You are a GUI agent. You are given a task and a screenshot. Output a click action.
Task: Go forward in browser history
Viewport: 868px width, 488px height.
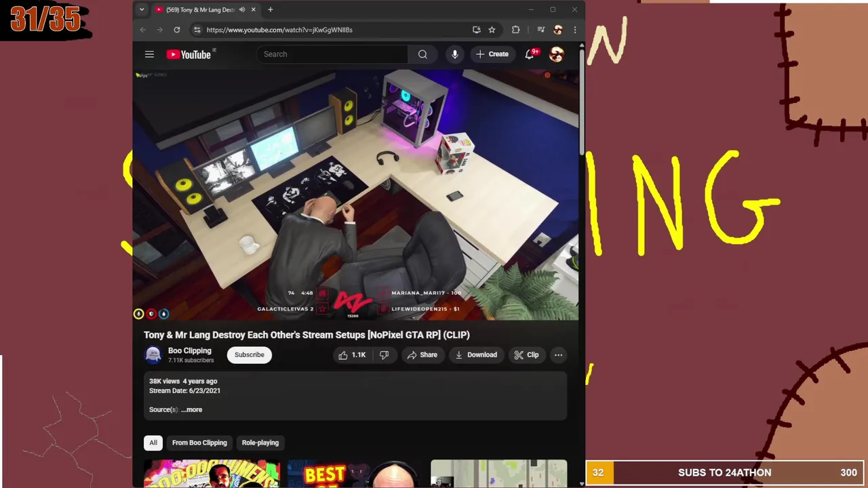[160, 30]
